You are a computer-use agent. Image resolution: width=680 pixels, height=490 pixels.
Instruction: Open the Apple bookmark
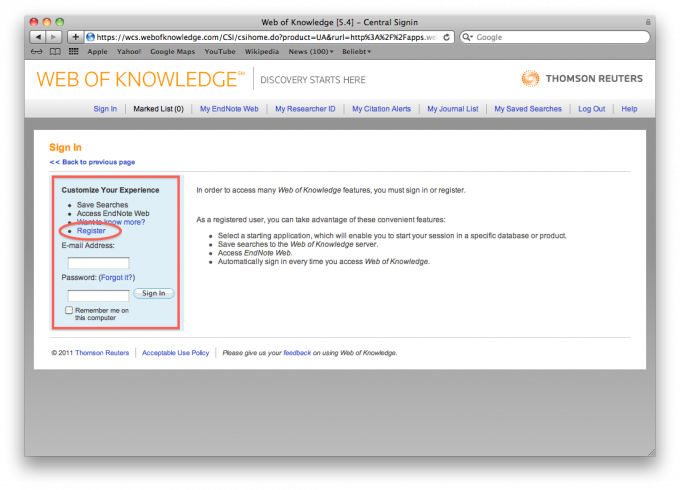(97, 52)
